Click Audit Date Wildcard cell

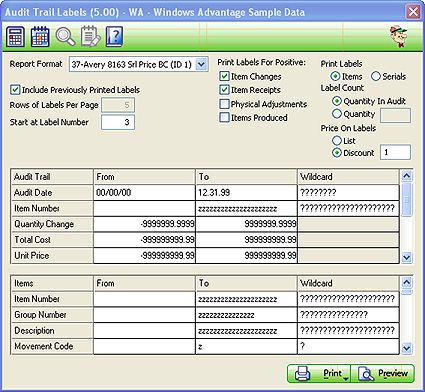pos(348,193)
